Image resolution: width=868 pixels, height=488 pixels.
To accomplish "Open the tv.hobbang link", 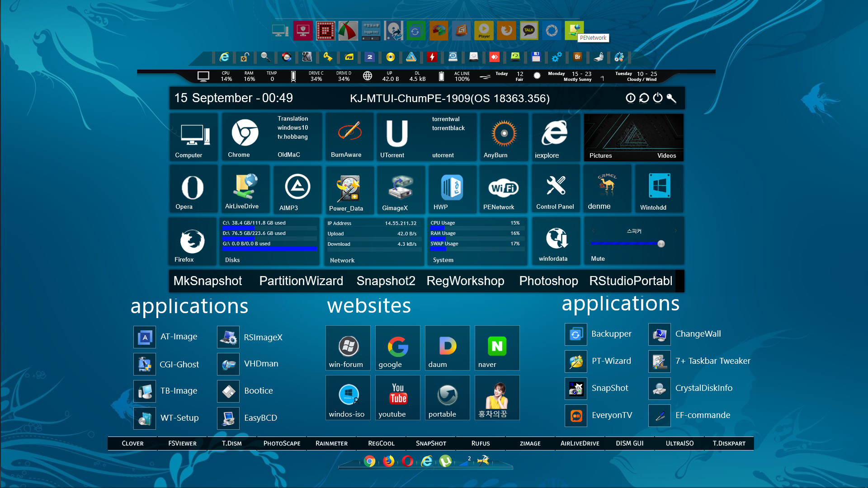I will pyautogui.click(x=292, y=136).
